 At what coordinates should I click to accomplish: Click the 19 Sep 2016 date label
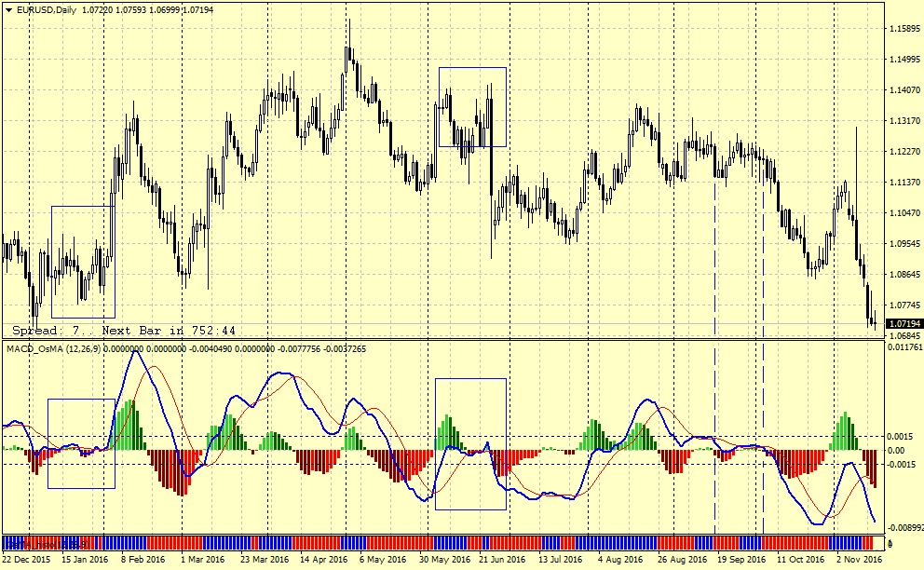point(741,560)
